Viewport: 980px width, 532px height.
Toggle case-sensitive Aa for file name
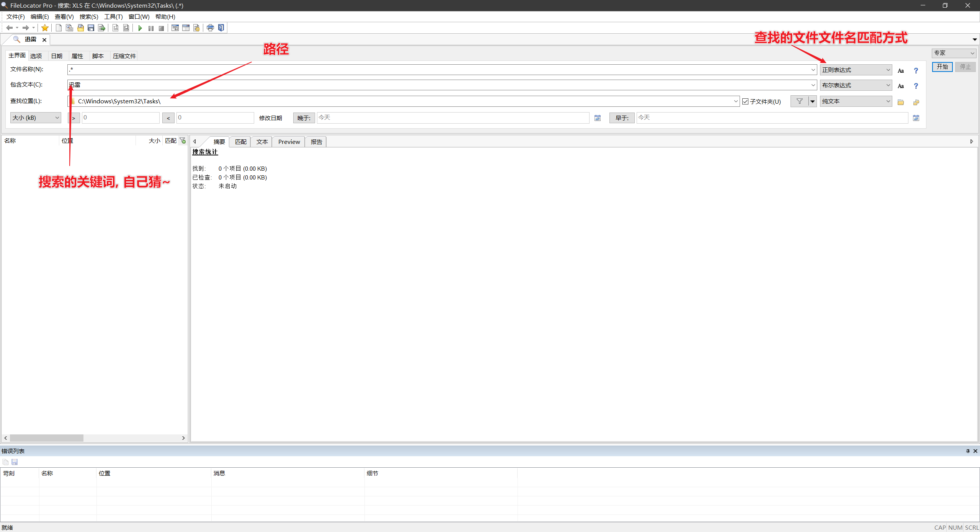click(901, 70)
